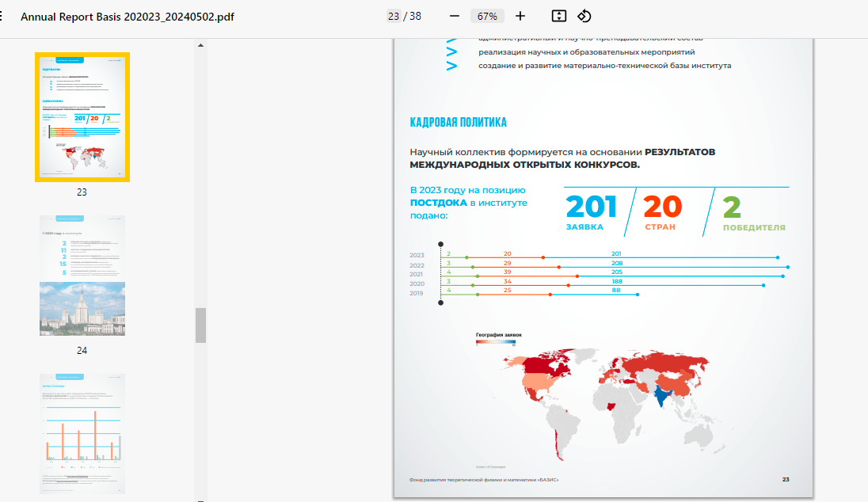Toggle the sidebar menu icon
868x502 pixels.
(2, 17)
